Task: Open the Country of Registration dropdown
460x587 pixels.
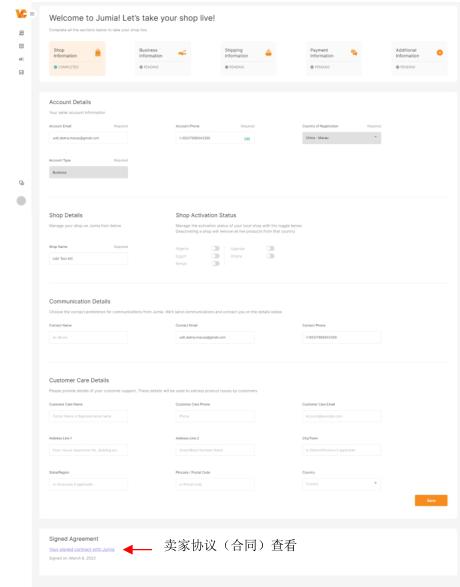Action: [x=342, y=138]
